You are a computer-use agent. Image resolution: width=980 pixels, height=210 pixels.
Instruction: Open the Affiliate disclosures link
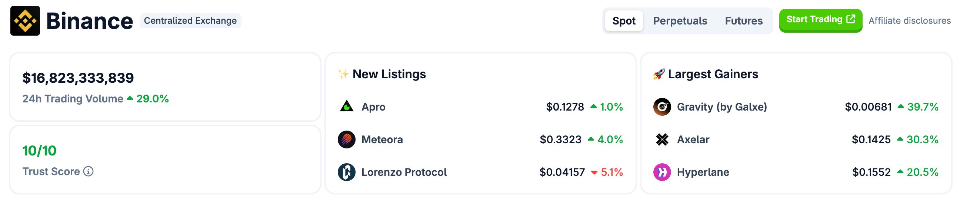(x=909, y=21)
